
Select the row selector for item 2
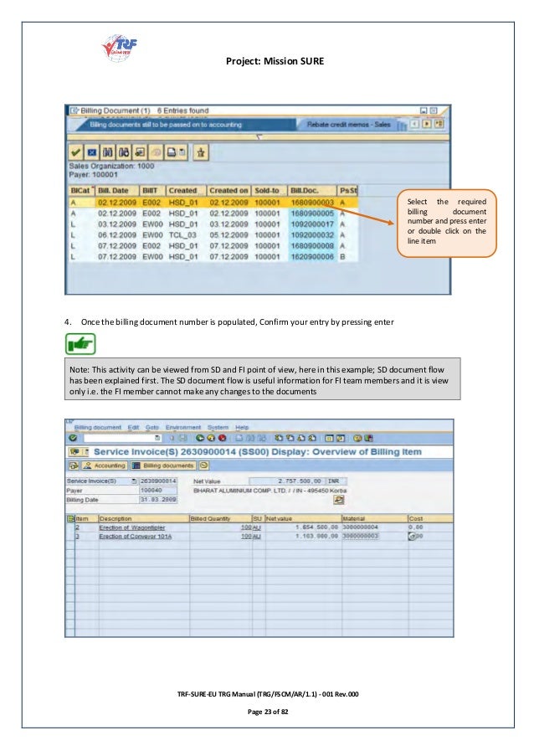[70, 528]
